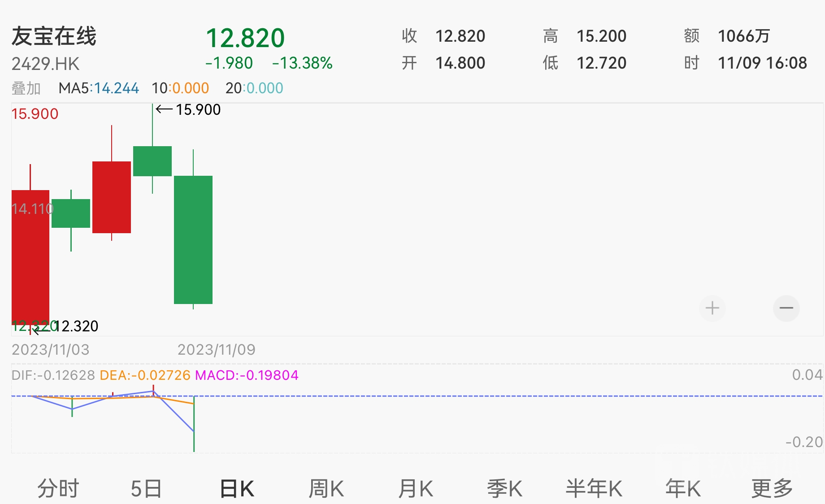Screen dimensions: 825x504
Task: Zoom in the K-line chart with plus
Action: (712, 308)
